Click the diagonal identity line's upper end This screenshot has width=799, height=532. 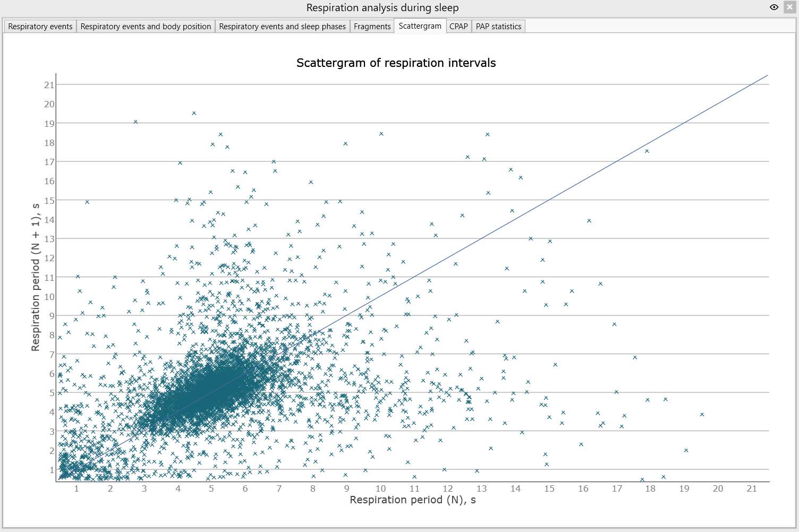click(x=767, y=76)
